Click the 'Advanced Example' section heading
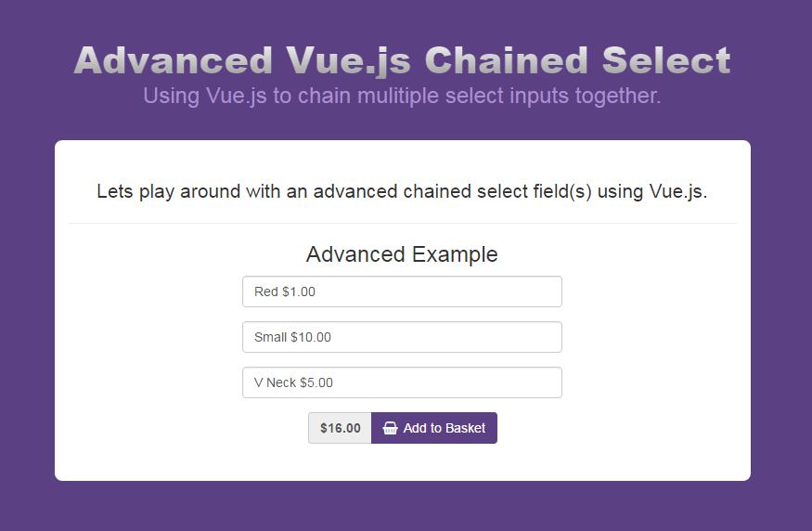Image resolution: width=812 pixels, height=531 pixels. click(x=402, y=254)
